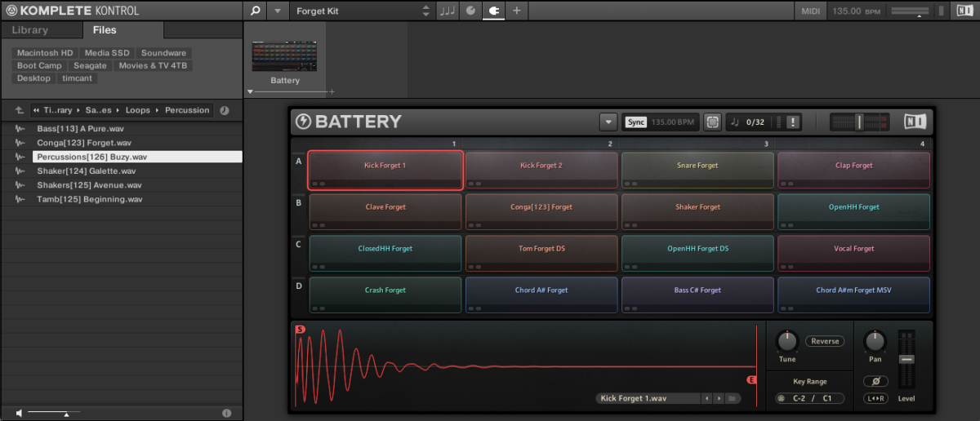Viewport: 980px width, 421px height.
Task: Select row A header in cell matrix
Action: (298, 161)
